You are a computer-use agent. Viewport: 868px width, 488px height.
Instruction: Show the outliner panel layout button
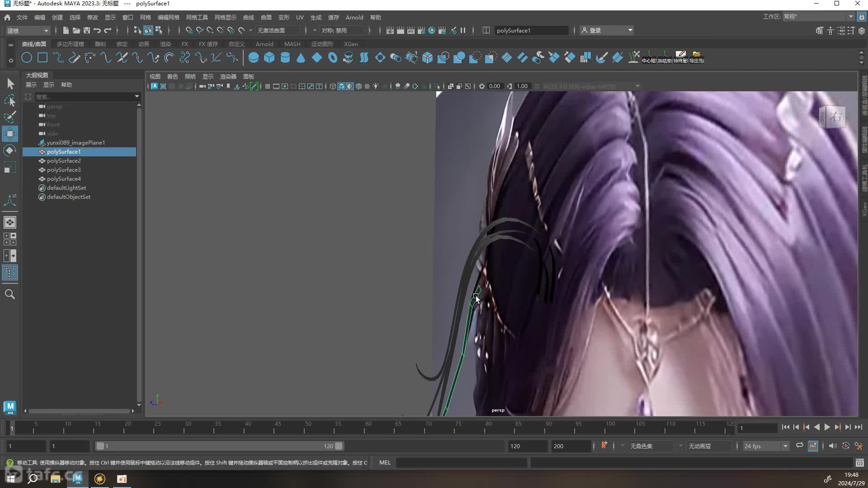pyautogui.click(x=10, y=272)
